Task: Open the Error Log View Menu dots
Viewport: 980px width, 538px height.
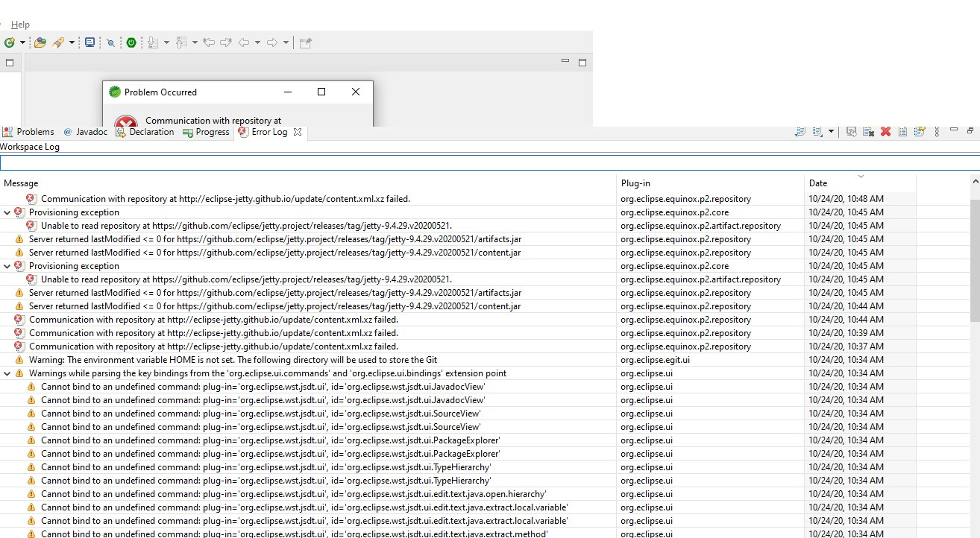Action: coord(937,132)
